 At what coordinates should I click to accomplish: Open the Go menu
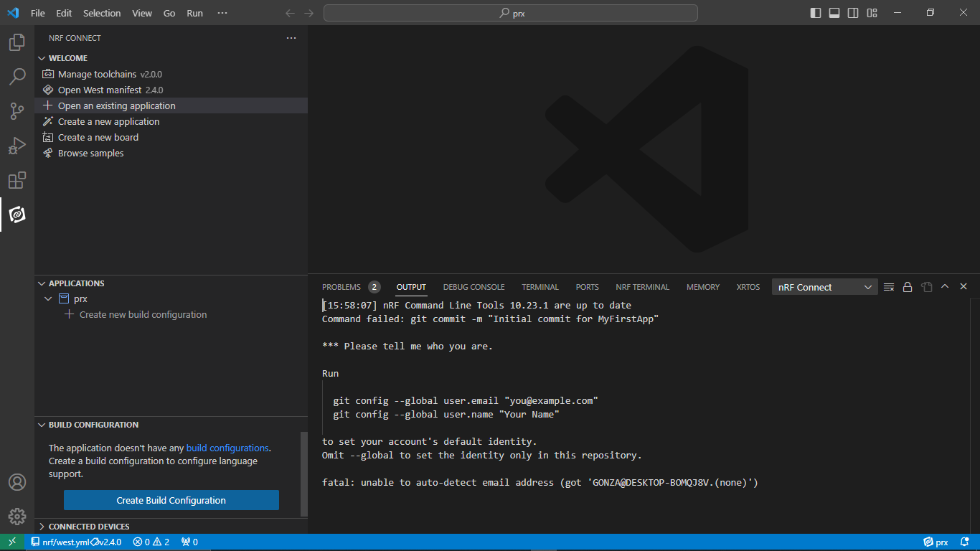(169, 13)
